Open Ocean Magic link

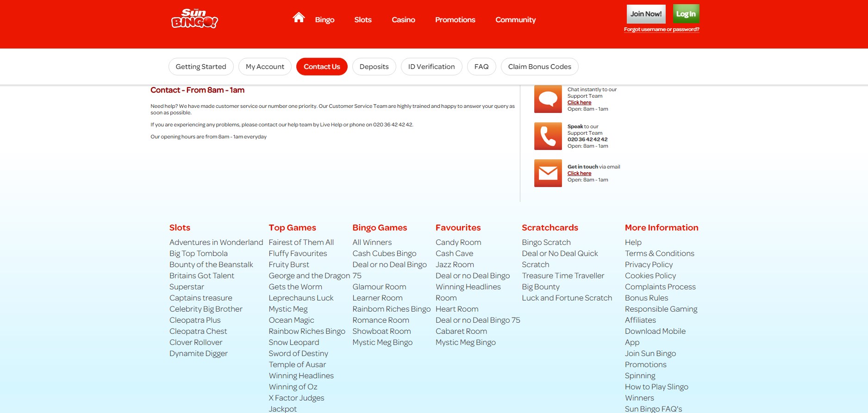(291, 320)
